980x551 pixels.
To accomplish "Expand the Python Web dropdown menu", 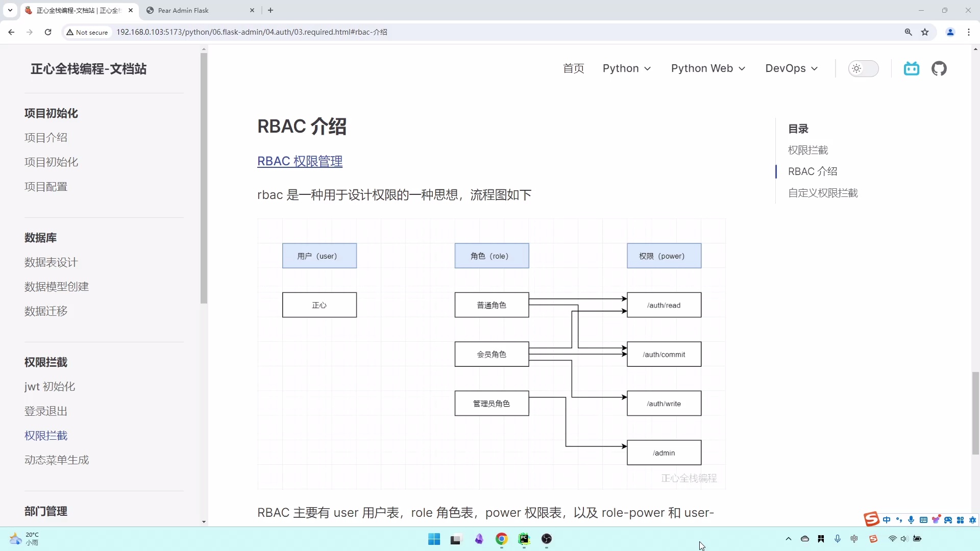I will (708, 68).
